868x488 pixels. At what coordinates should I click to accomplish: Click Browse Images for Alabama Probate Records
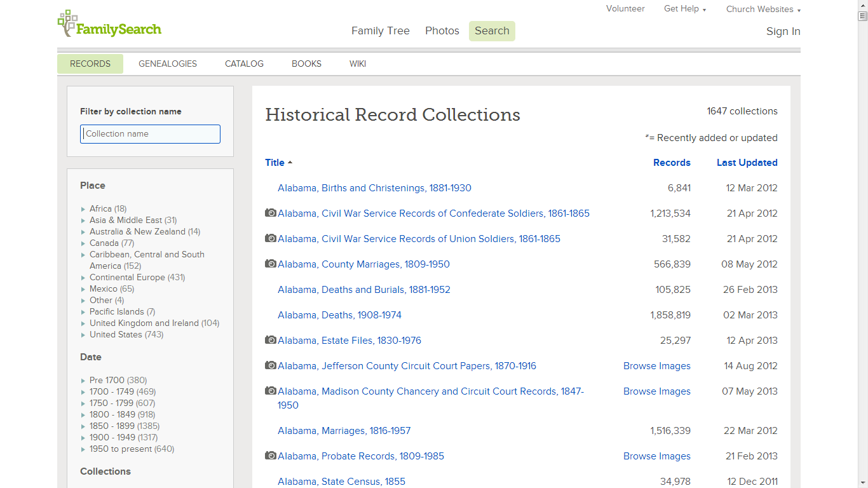(x=656, y=456)
